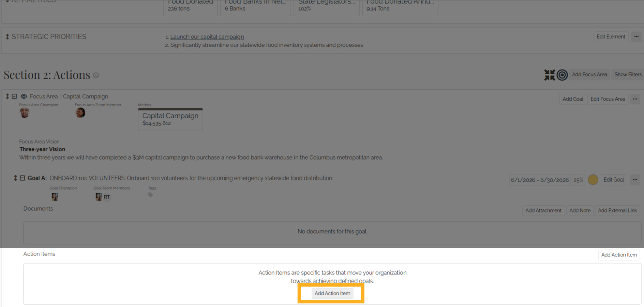
Task: Click Edit Goal button
Action: click(x=614, y=180)
